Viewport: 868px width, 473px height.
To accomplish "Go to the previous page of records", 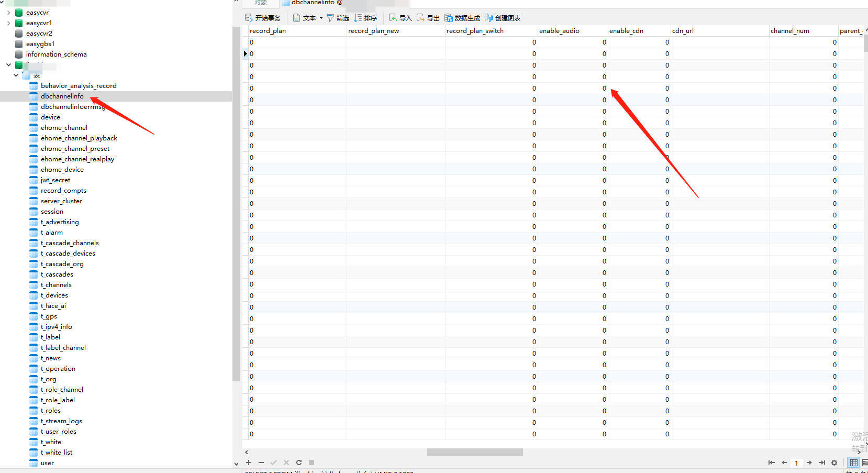I will 784,463.
